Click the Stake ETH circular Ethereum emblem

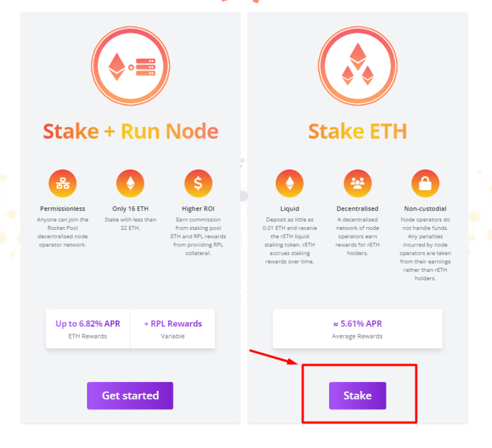(x=357, y=66)
